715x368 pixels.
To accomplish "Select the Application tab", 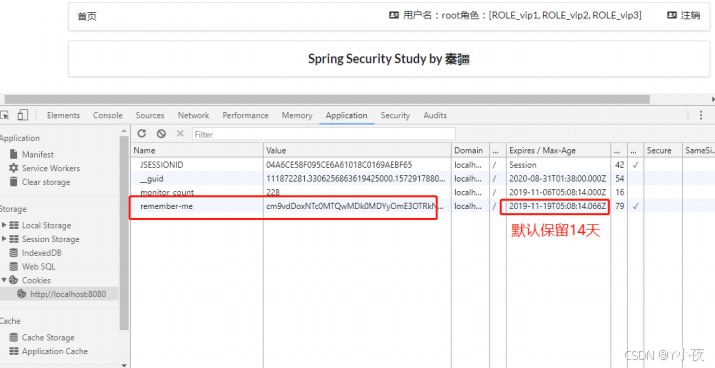I will pyautogui.click(x=347, y=115).
